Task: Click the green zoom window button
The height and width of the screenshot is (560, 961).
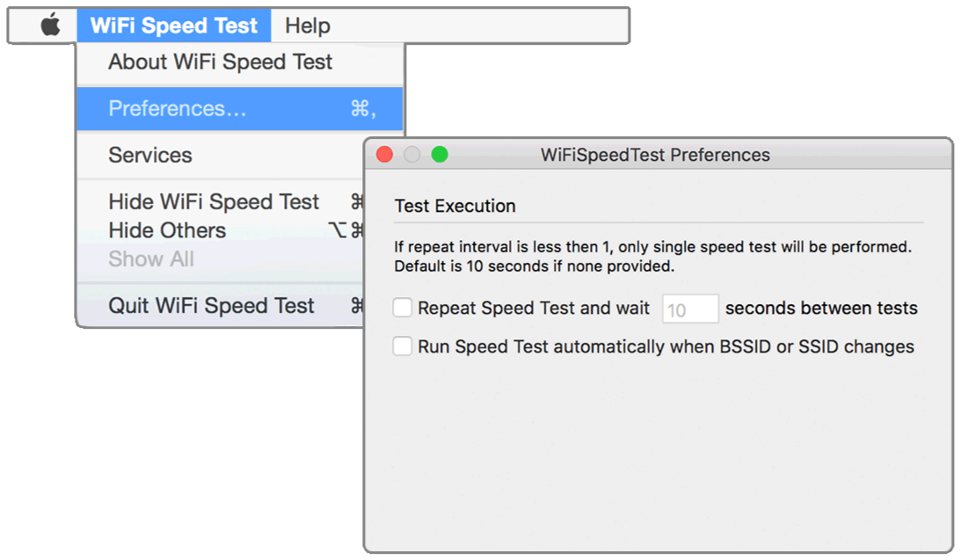Action: coord(440,155)
